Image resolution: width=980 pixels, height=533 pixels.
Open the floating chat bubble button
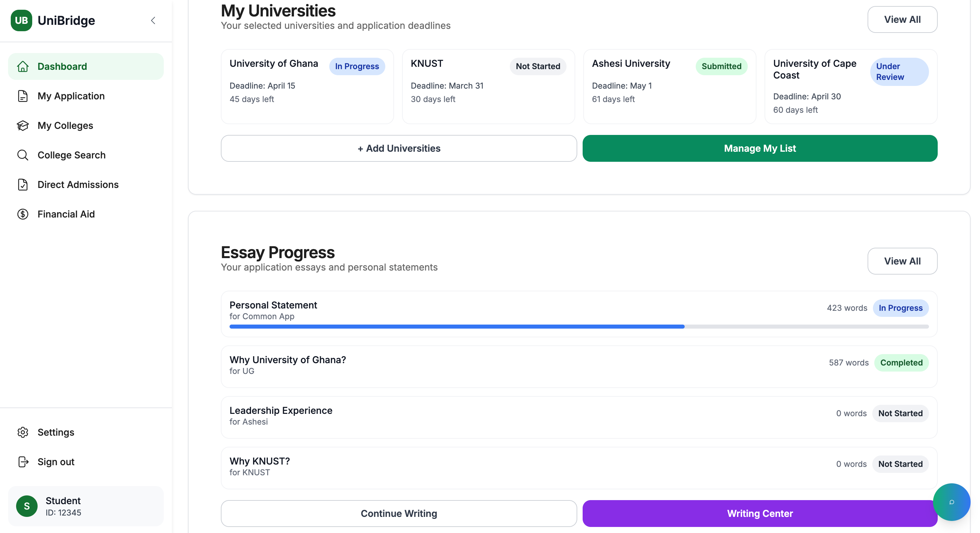pyautogui.click(x=951, y=502)
